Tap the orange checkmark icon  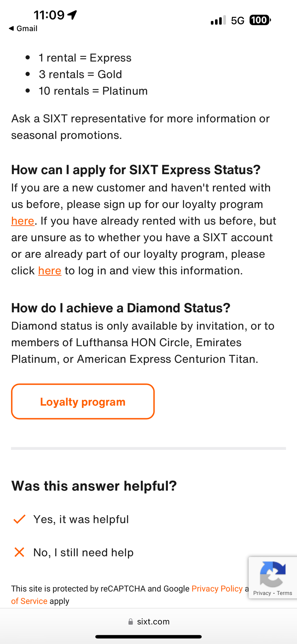click(x=19, y=519)
